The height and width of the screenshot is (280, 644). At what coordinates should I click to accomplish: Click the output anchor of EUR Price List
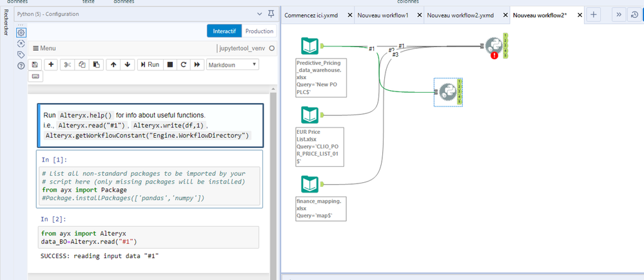[323, 115]
